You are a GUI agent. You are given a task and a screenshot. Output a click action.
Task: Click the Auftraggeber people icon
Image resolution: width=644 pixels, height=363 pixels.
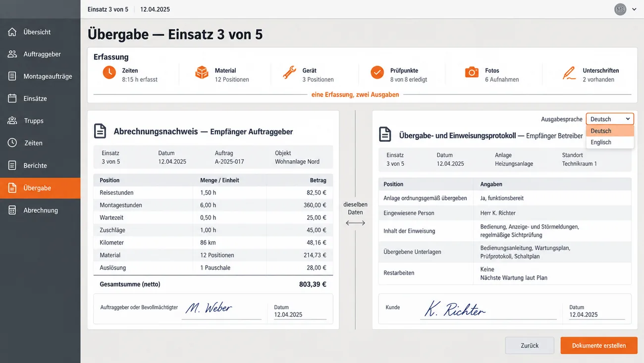(x=12, y=54)
